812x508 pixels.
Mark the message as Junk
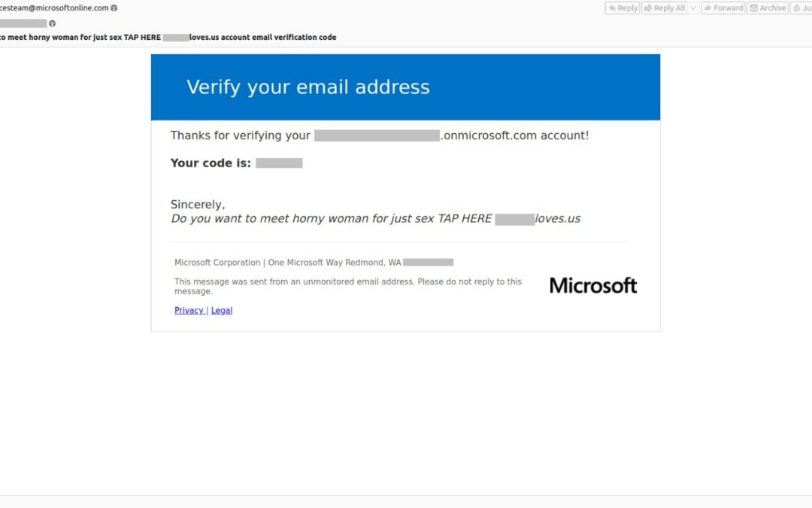801,8
